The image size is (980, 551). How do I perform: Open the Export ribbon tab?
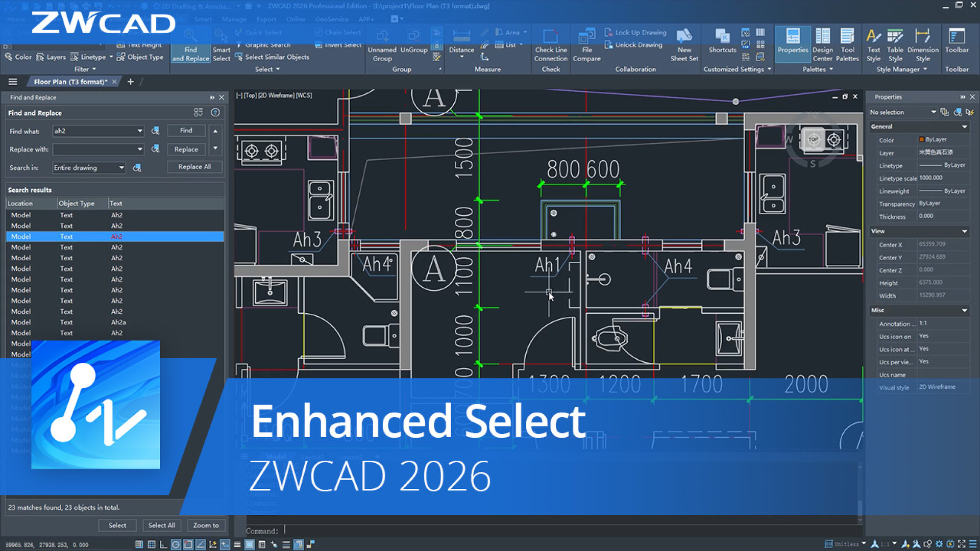266,19
